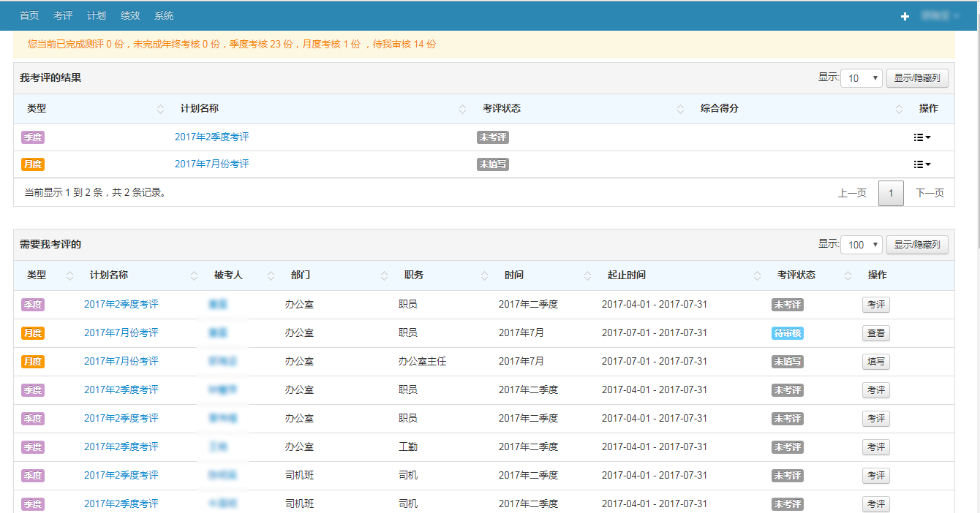This screenshot has width=980, height=513.
Task: Sort the 考评状态 column with its sort icon
Action: coord(679,108)
